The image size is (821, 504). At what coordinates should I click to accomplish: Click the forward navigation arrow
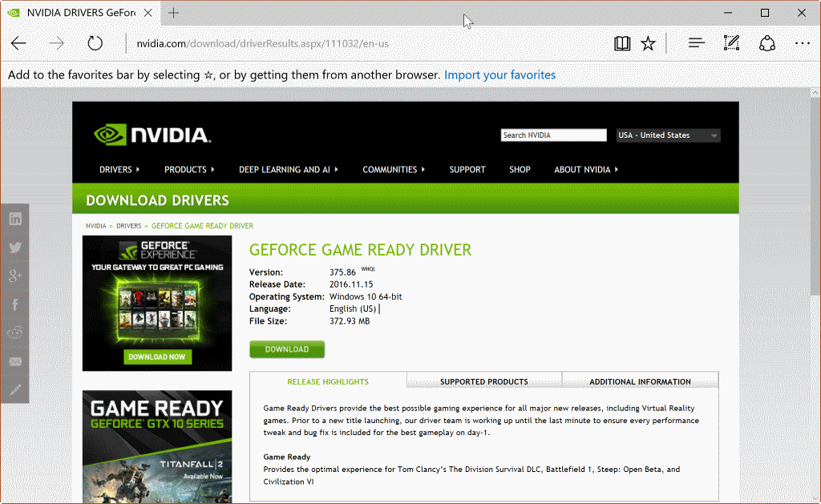click(57, 43)
